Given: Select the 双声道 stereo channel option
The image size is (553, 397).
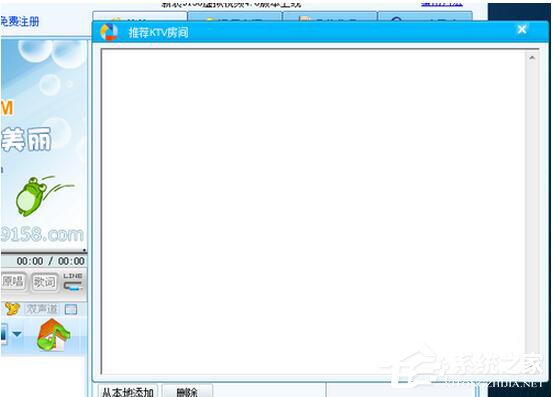Looking at the screenshot, I should pos(42,310).
